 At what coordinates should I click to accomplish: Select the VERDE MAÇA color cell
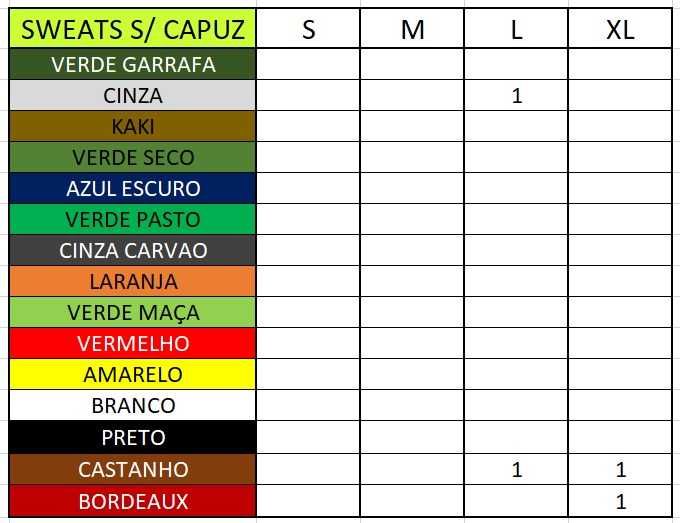[x=133, y=312]
